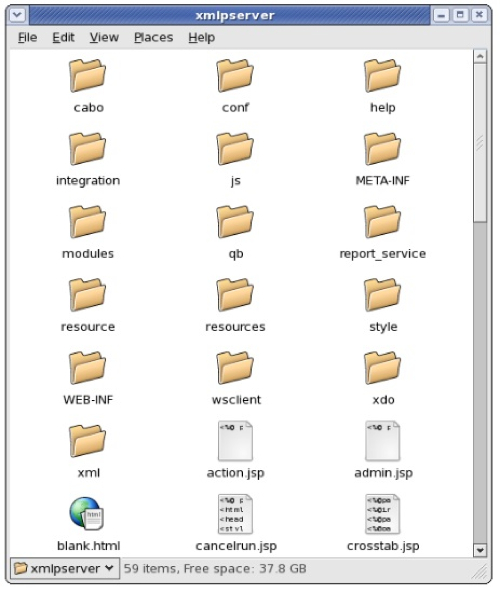
Task: Select the action.jsp file icon
Action: click(235, 441)
